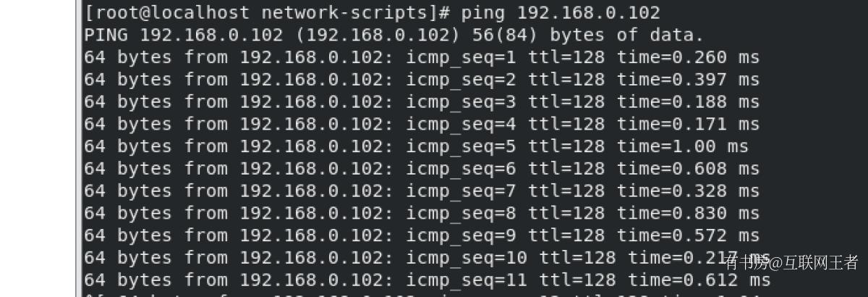The height and width of the screenshot is (297, 868).
Task: Select the icmp_seq=1 output line
Action: pyautogui.click(x=422, y=58)
